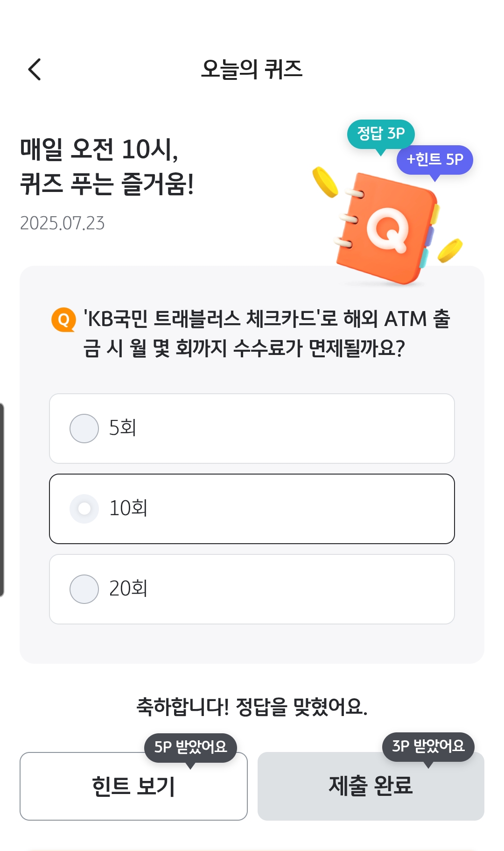504x851 pixels.
Task: Tap the quiz question text about 트래블러스 체크카드
Action: 266,333
